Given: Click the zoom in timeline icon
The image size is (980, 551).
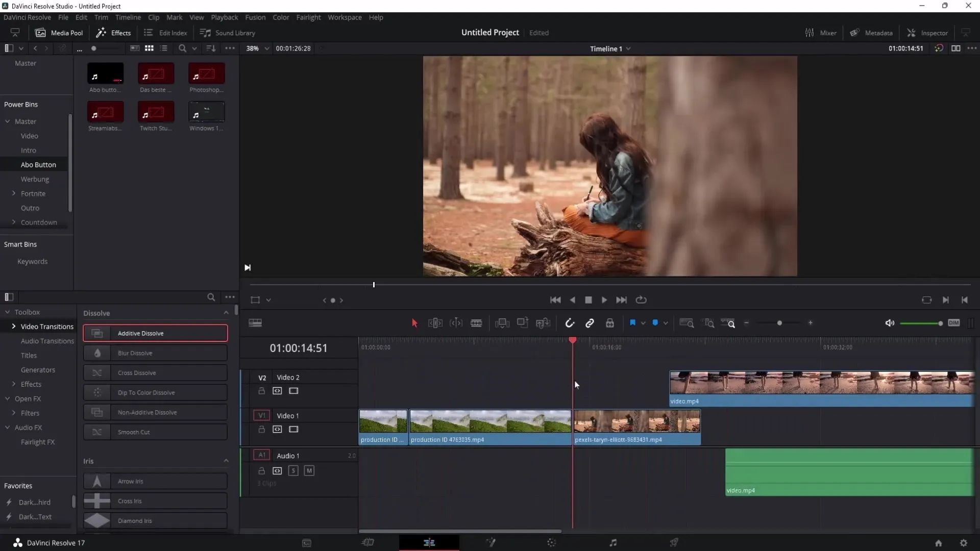Looking at the screenshot, I should (x=811, y=323).
